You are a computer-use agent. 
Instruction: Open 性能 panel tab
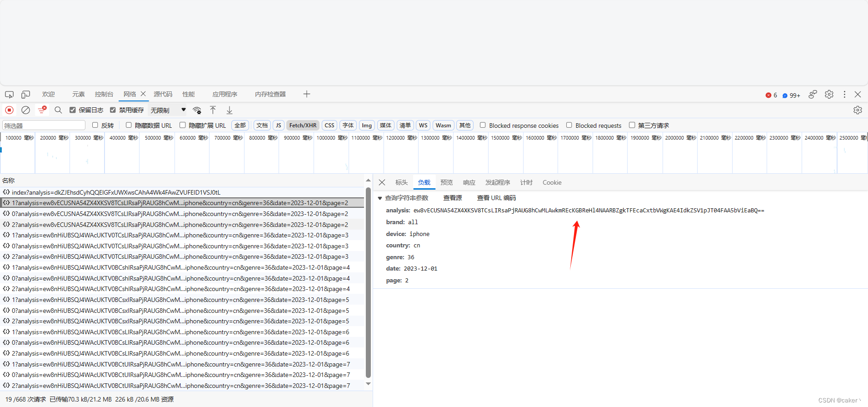[x=189, y=94]
